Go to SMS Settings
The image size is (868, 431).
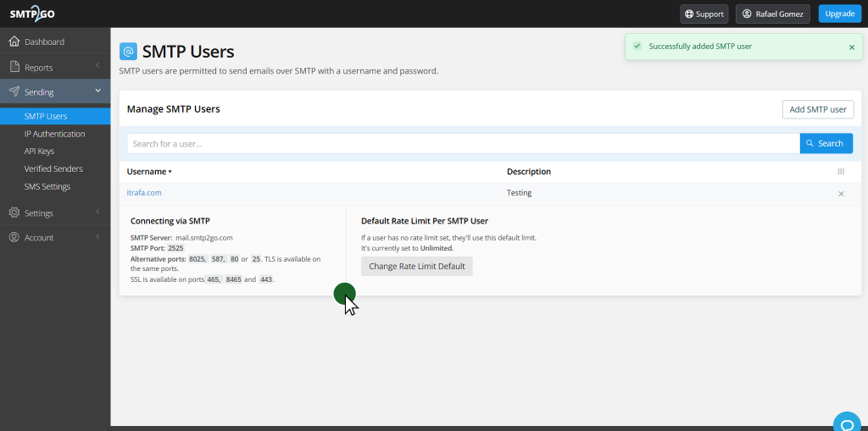(47, 186)
